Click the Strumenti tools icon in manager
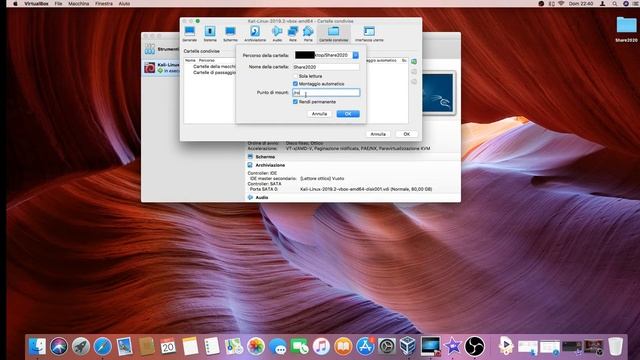This screenshot has width=640, height=360. pyautogui.click(x=150, y=49)
